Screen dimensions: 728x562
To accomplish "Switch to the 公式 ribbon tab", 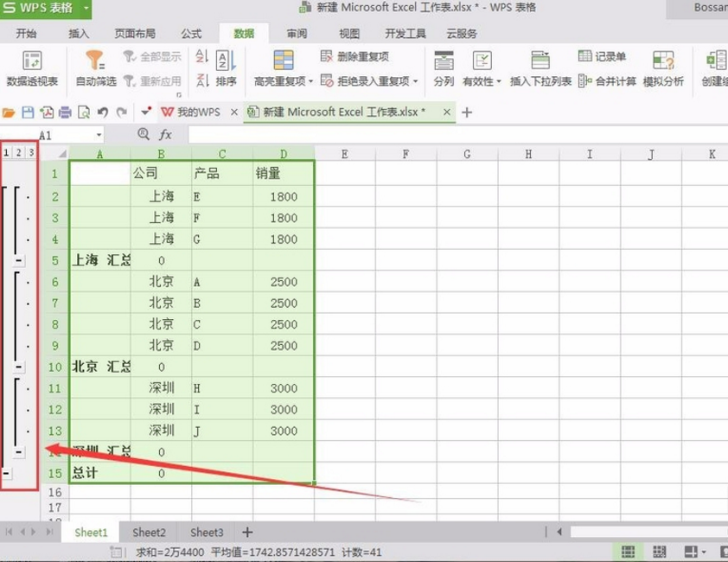I will point(191,34).
